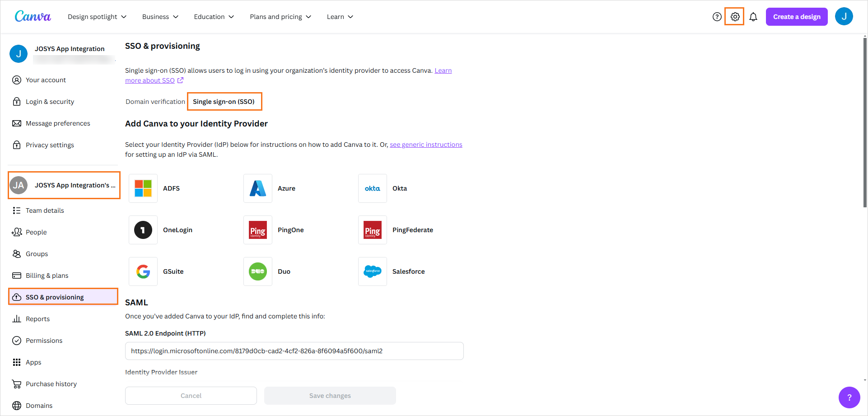
Task: Open the floating purple help bubble
Action: click(849, 397)
